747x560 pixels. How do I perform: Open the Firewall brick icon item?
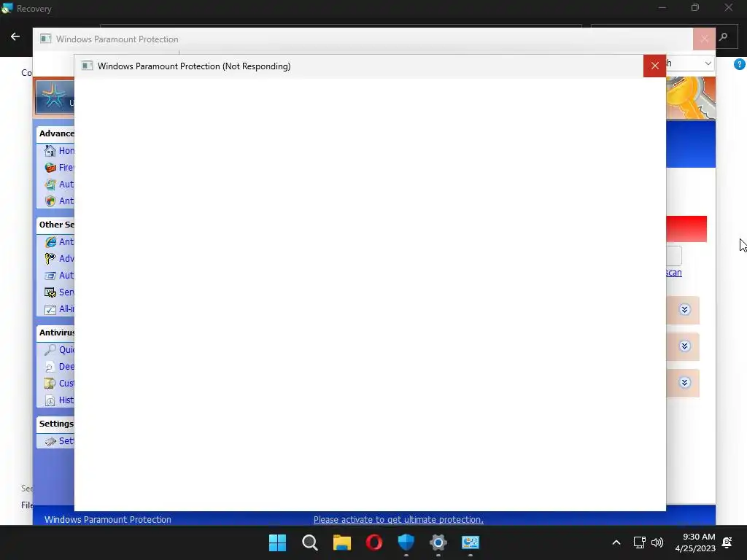pos(50,168)
